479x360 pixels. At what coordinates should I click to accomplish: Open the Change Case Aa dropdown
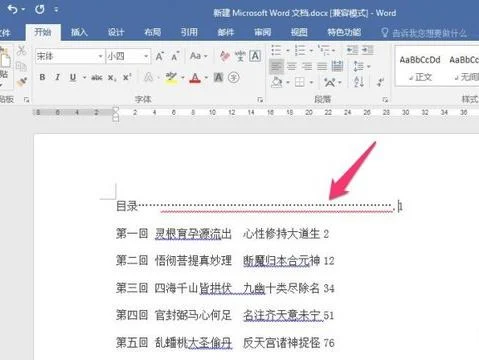199,56
